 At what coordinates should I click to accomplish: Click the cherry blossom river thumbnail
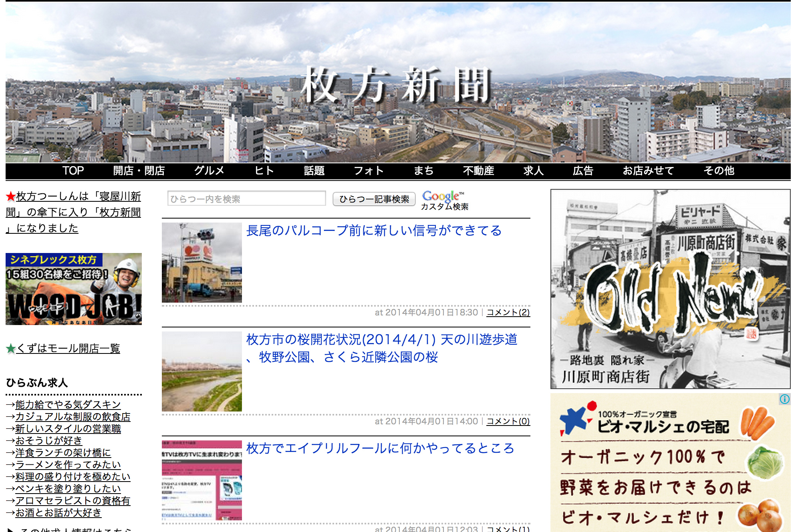[202, 371]
